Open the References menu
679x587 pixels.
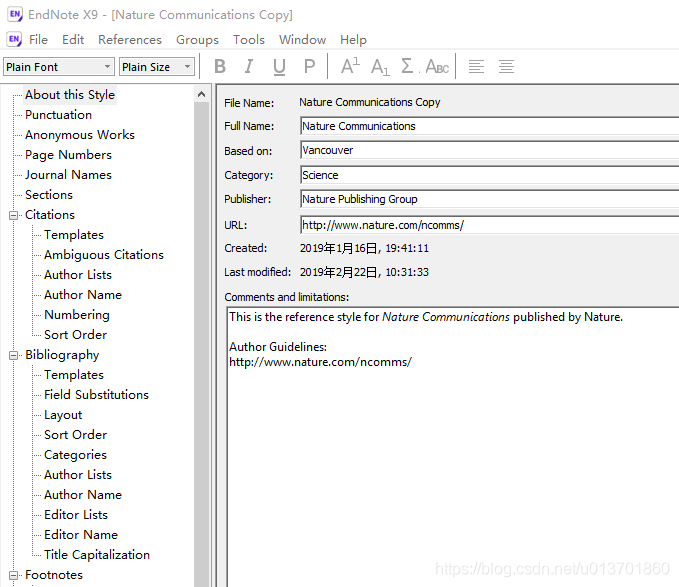[130, 40]
